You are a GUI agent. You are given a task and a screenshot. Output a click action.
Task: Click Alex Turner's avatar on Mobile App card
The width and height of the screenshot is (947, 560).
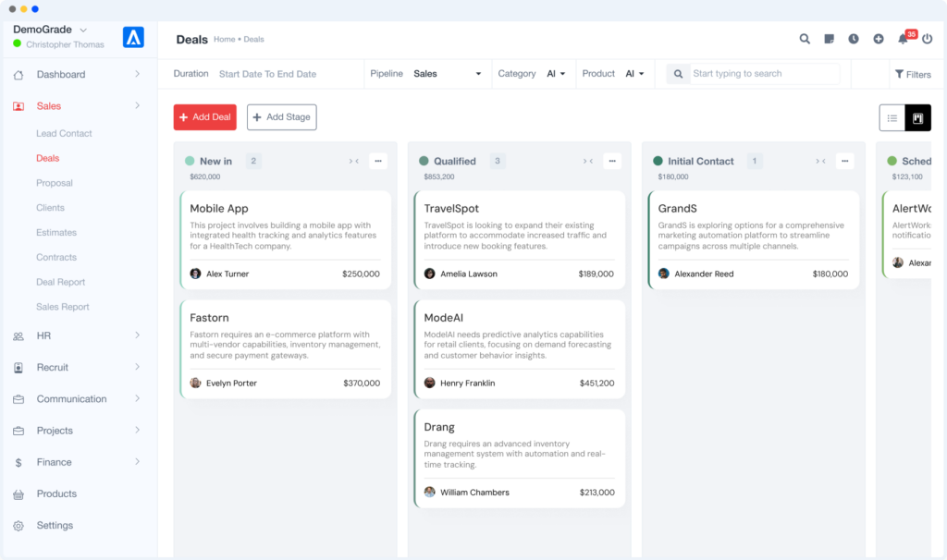pos(196,274)
